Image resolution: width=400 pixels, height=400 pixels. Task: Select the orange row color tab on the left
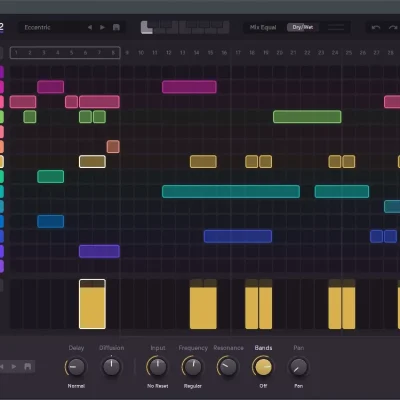2,147
